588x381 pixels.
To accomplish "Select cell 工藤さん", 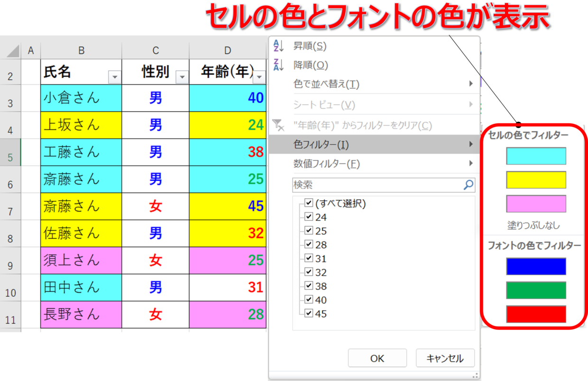I will (x=81, y=152).
